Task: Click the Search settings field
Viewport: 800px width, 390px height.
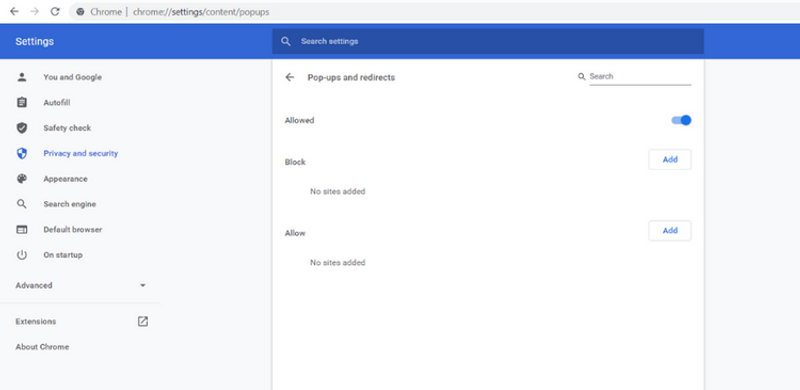Action: click(488, 41)
